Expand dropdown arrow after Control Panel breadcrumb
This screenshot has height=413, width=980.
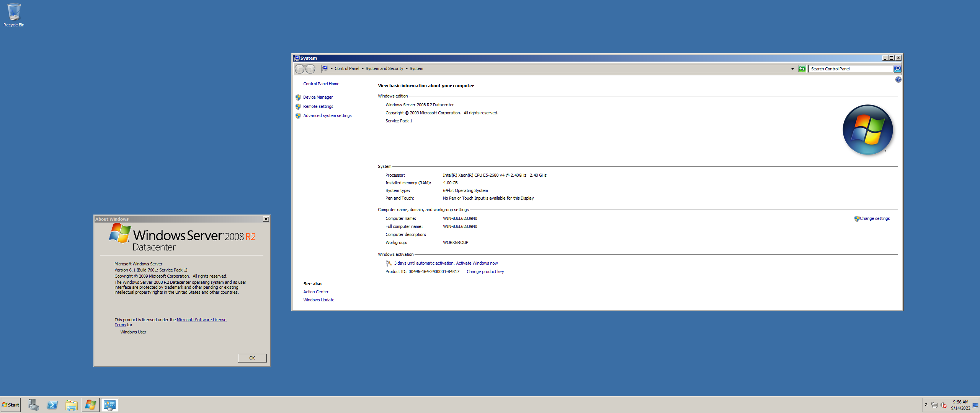pyautogui.click(x=363, y=69)
